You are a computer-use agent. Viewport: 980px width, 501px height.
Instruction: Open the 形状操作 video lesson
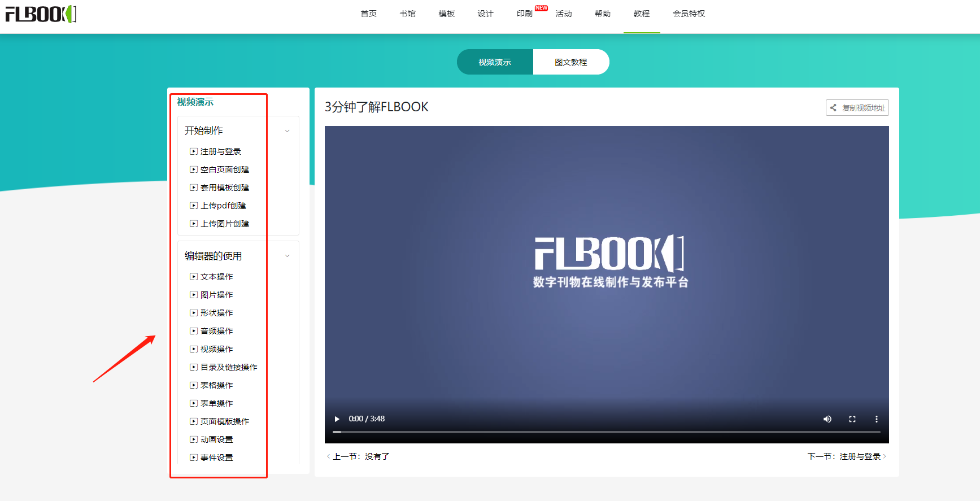[217, 313]
